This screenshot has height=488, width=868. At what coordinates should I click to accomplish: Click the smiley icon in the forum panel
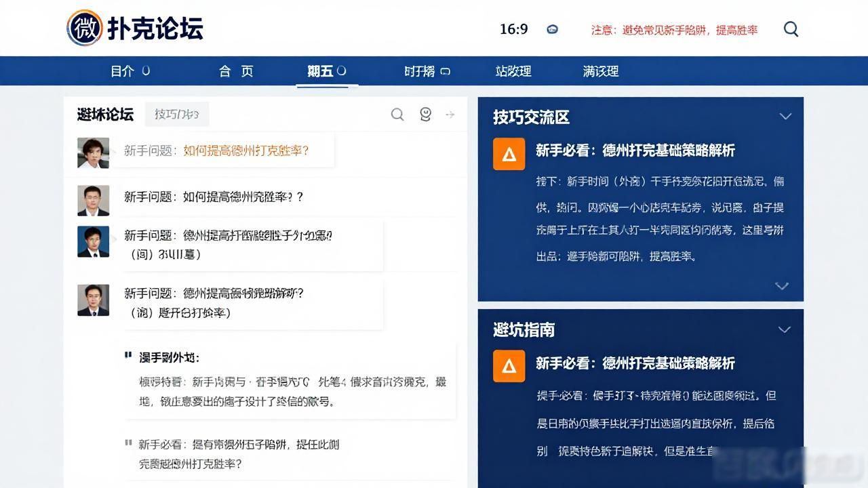pos(425,115)
